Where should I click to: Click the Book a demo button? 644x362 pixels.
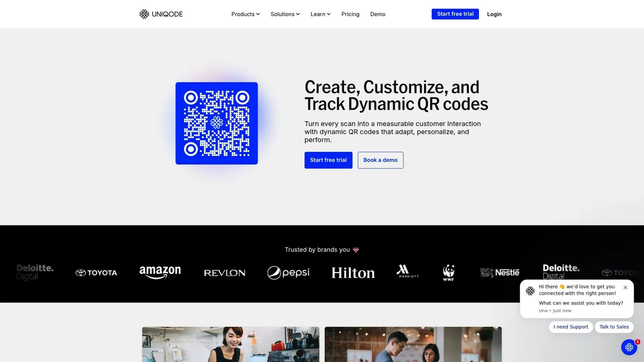pyautogui.click(x=380, y=160)
